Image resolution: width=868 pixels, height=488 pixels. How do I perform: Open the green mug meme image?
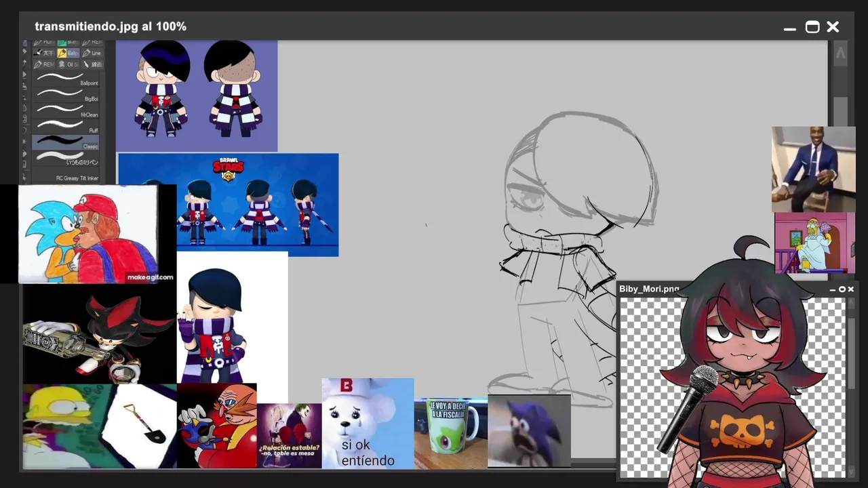coord(451,434)
